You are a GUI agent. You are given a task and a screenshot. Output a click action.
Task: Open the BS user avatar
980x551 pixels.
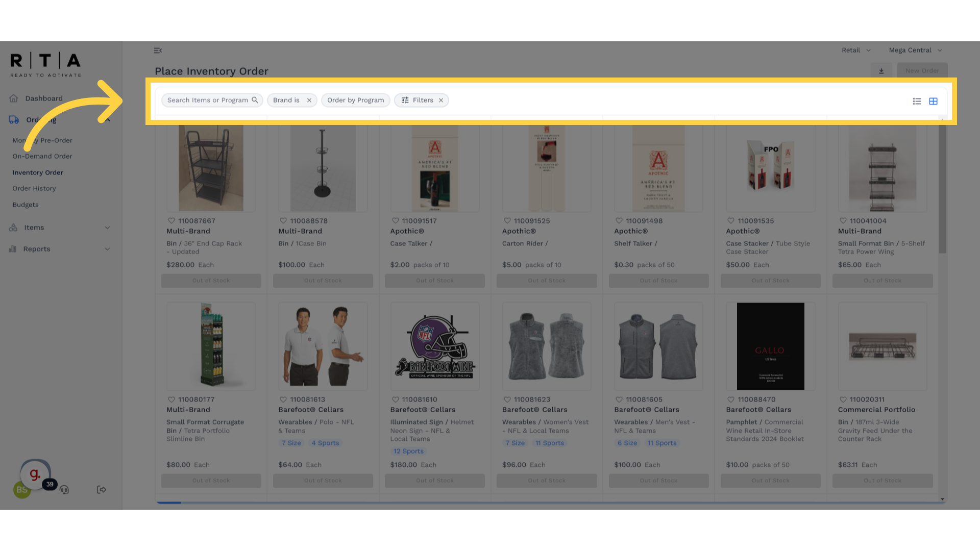point(21,490)
